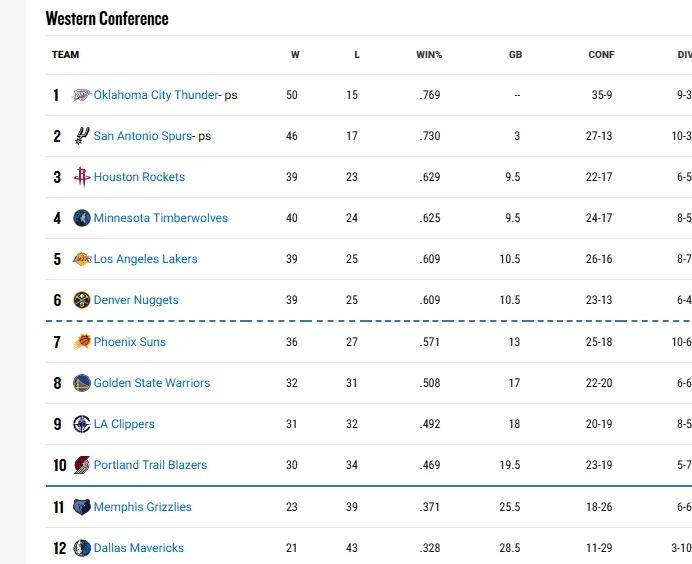Screen dimensions: 692x564
Task: Visit the Los Angeles Lakers team link
Action: click(x=146, y=259)
